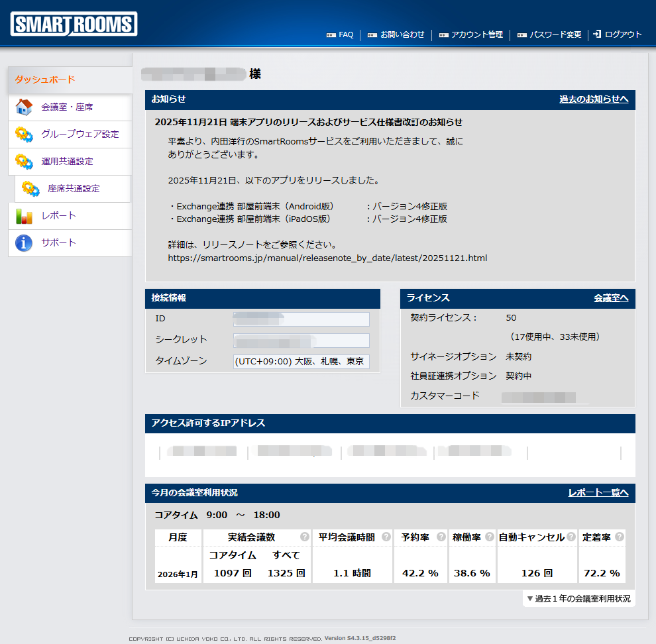Open the 過去のお知らせへ link
Viewport: 656px width, 644px height.
click(594, 99)
